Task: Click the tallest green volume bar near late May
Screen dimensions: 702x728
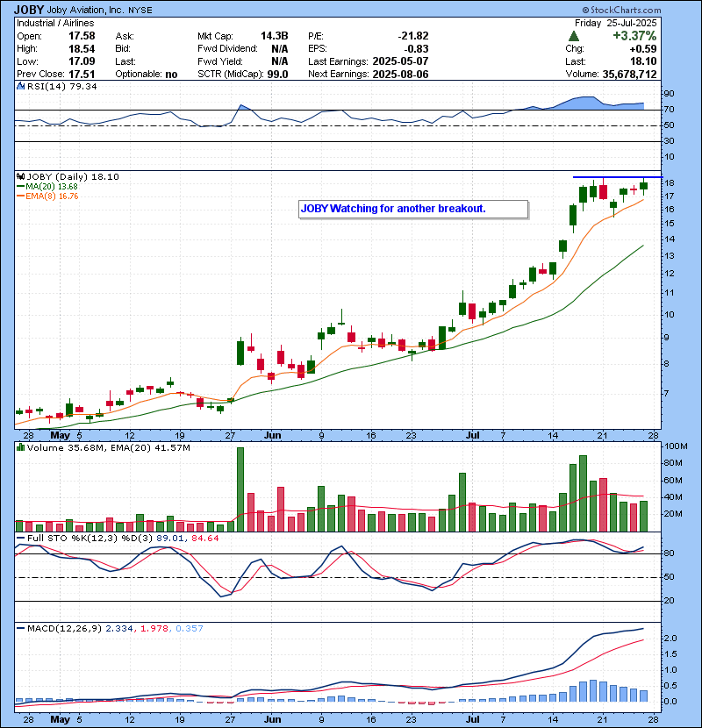Action: click(x=240, y=489)
